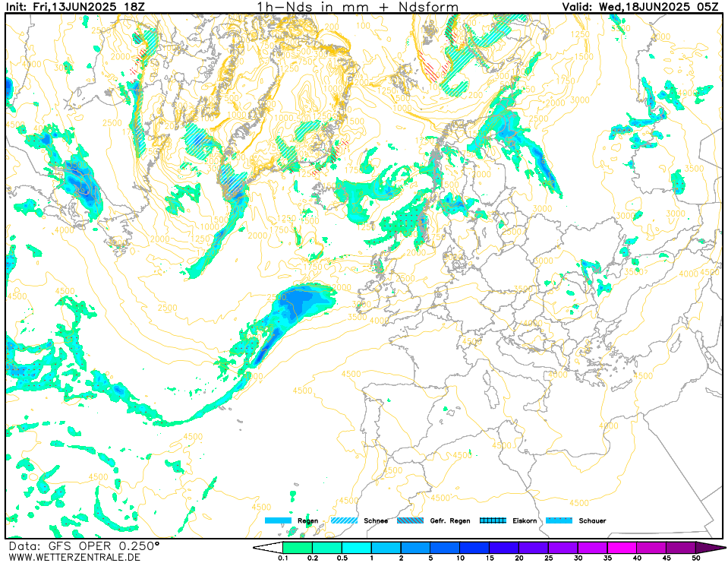This screenshot has height=563, width=728.
Task: Click the 'Valid: Wed,18JUN2025 05Z' header text
Action: coord(640,7)
